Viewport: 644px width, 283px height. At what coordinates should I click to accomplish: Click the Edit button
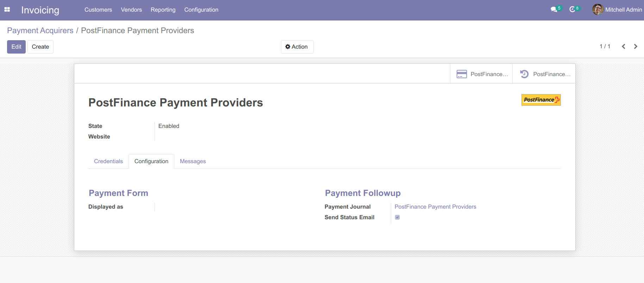pyautogui.click(x=16, y=47)
